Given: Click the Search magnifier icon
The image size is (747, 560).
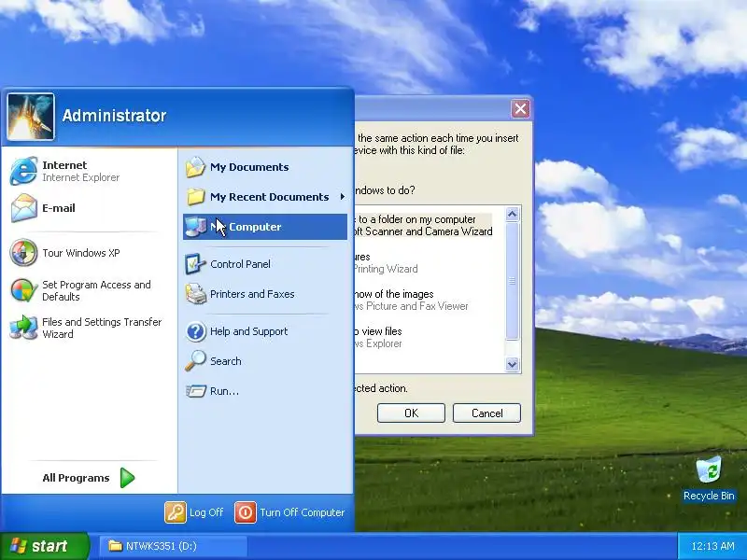Looking at the screenshot, I should pos(195,361).
